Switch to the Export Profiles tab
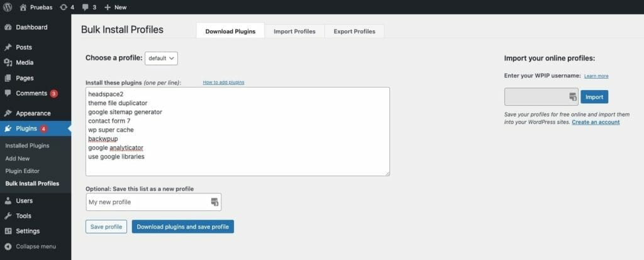 (355, 31)
